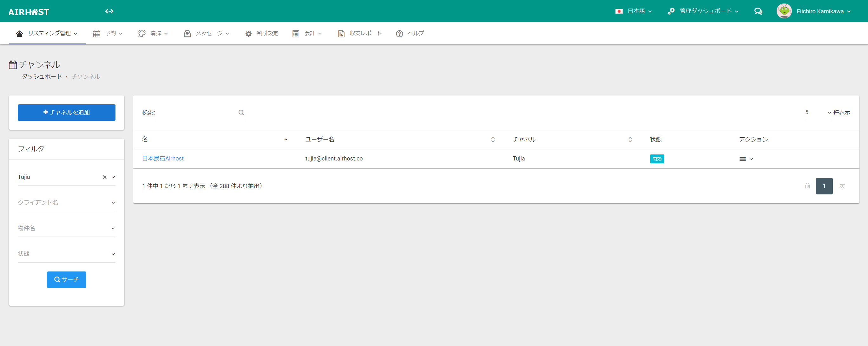This screenshot has width=868, height=346.
Task: Sort by チャネル column sort arrows
Action: pyautogui.click(x=630, y=140)
